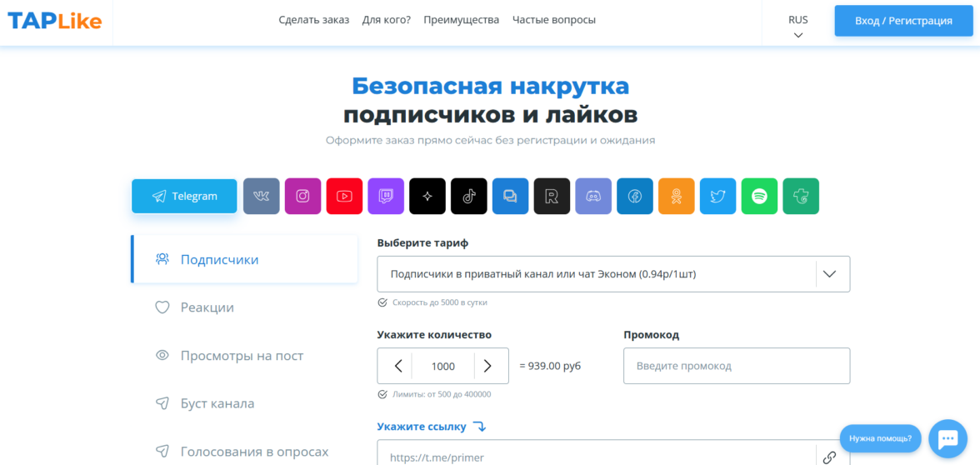Click the Безопасная накрутка heading
This screenshot has height=465, width=980.
pyautogui.click(x=490, y=86)
